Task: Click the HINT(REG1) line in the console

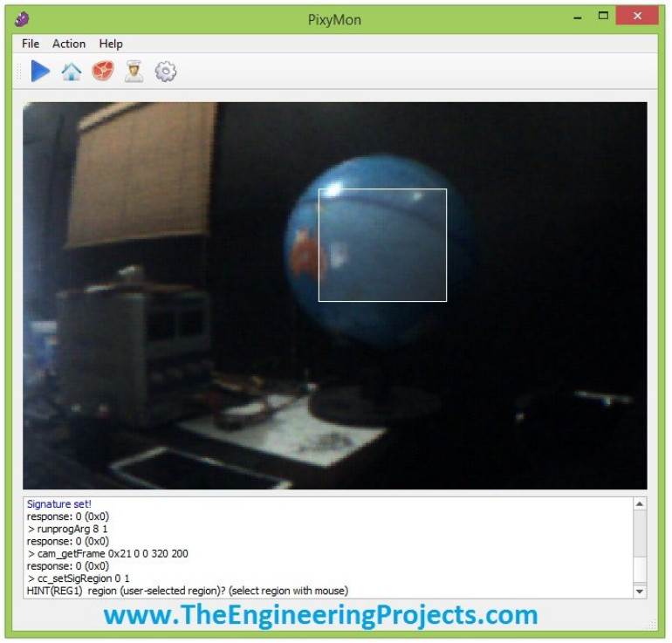Action: (x=188, y=591)
